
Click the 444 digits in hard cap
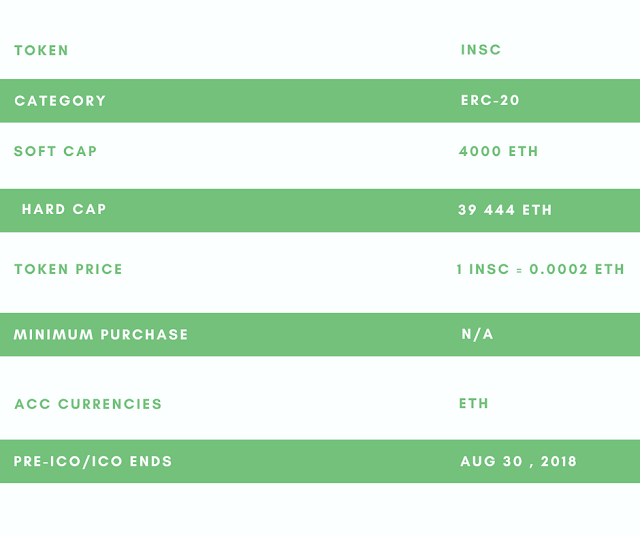click(x=499, y=210)
